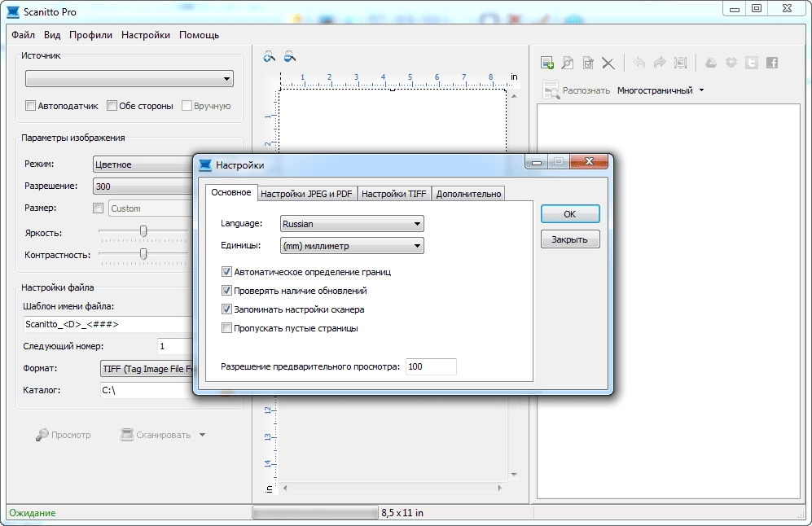Click the zoom in magnifier above the preview
Image resolution: width=812 pixels, height=526 pixels.
coord(270,56)
